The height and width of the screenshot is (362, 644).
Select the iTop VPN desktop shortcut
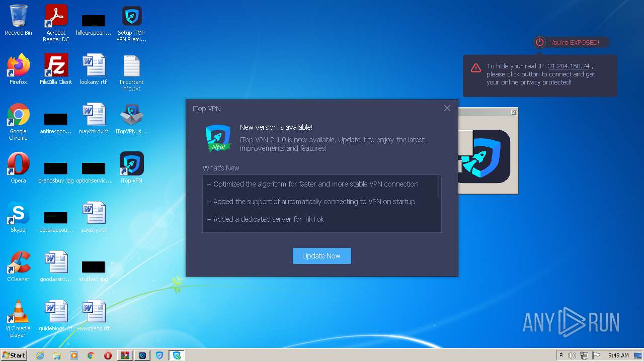coord(131,168)
